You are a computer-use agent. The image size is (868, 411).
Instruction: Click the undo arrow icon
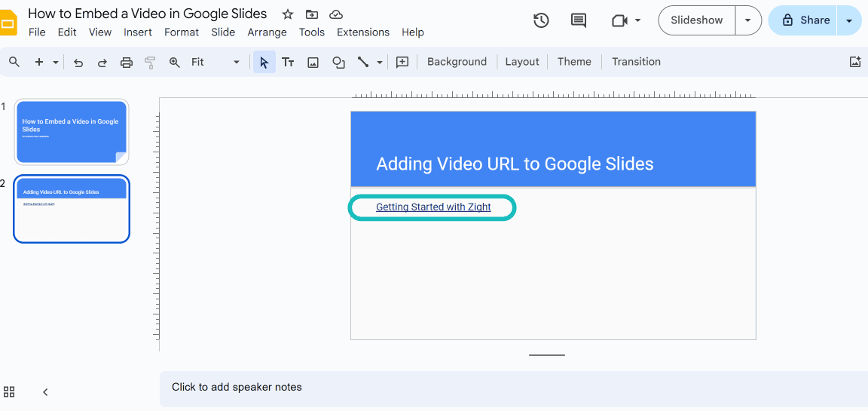point(78,63)
